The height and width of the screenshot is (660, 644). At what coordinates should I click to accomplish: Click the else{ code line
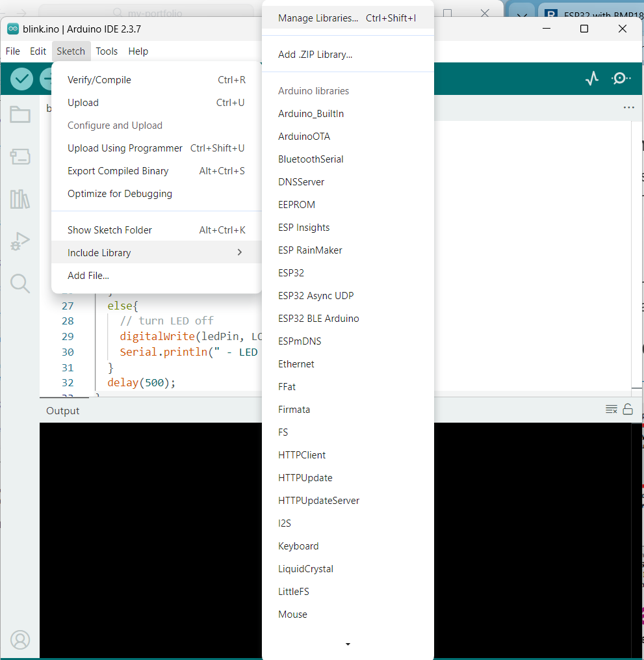click(122, 306)
